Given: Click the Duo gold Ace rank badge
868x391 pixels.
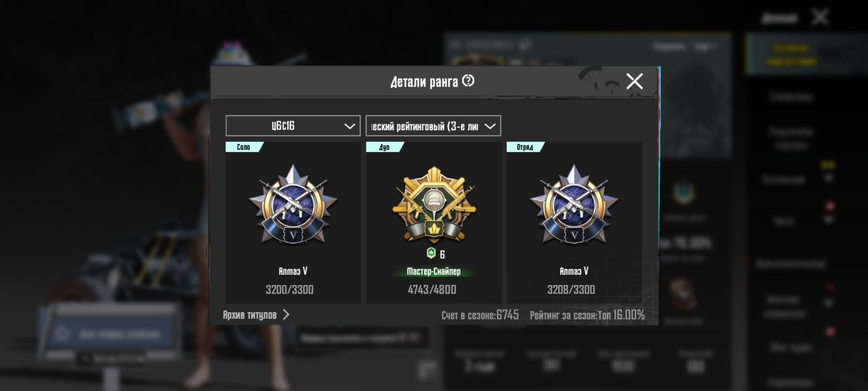Looking at the screenshot, I should pyautogui.click(x=434, y=205).
